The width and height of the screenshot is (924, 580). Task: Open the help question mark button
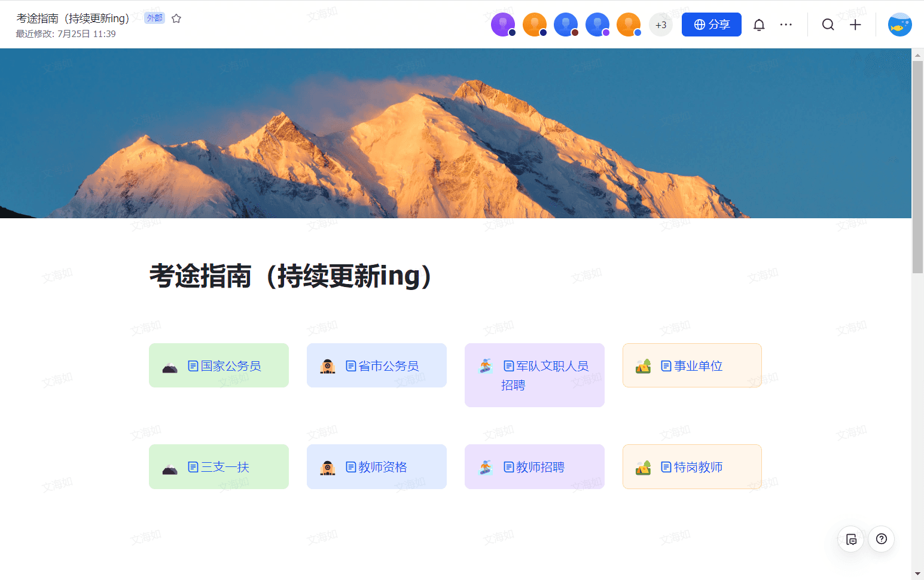tap(882, 539)
